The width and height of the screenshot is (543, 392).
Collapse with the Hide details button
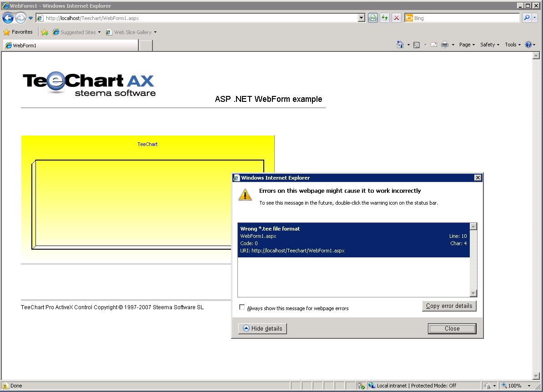click(x=262, y=329)
